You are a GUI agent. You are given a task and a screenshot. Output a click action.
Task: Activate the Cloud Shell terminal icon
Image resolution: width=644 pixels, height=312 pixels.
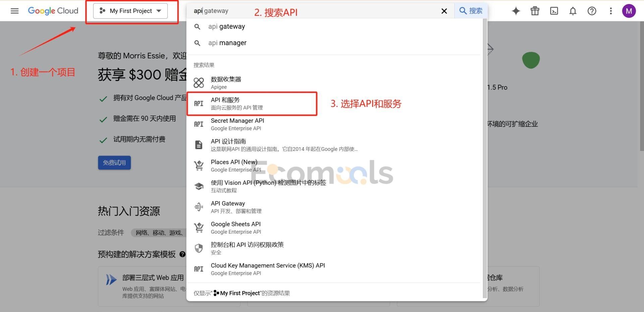tap(554, 11)
